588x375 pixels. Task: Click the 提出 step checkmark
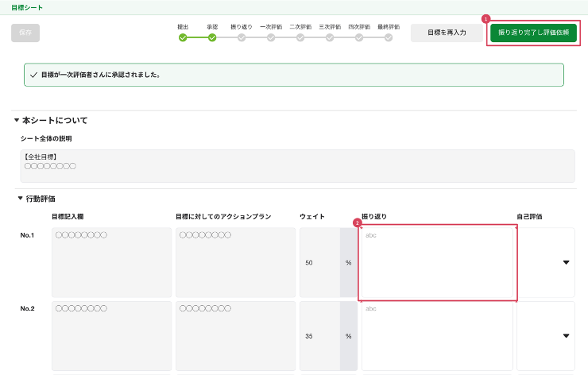[x=183, y=37]
